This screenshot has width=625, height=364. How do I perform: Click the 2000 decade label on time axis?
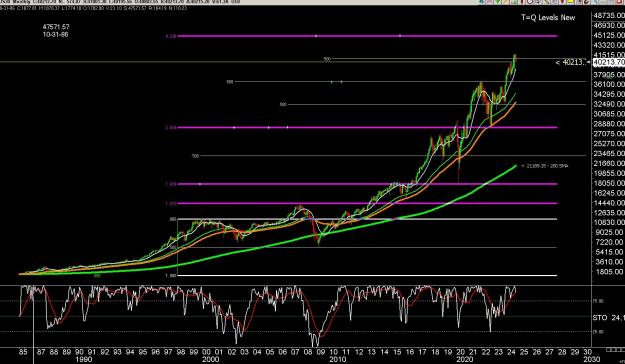(x=210, y=359)
